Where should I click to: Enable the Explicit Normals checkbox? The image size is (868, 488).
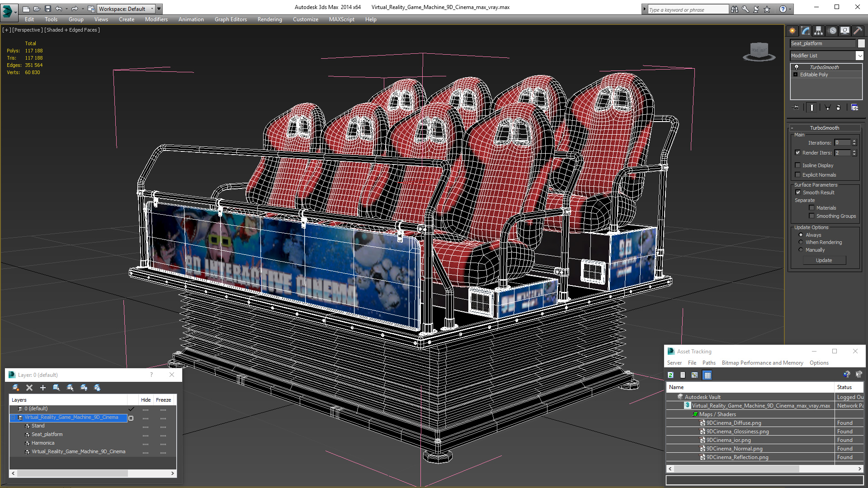click(x=798, y=175)
